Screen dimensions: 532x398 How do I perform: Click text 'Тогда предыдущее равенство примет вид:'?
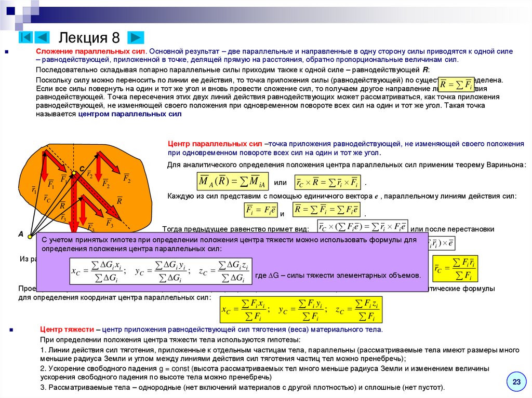(235, 229)
